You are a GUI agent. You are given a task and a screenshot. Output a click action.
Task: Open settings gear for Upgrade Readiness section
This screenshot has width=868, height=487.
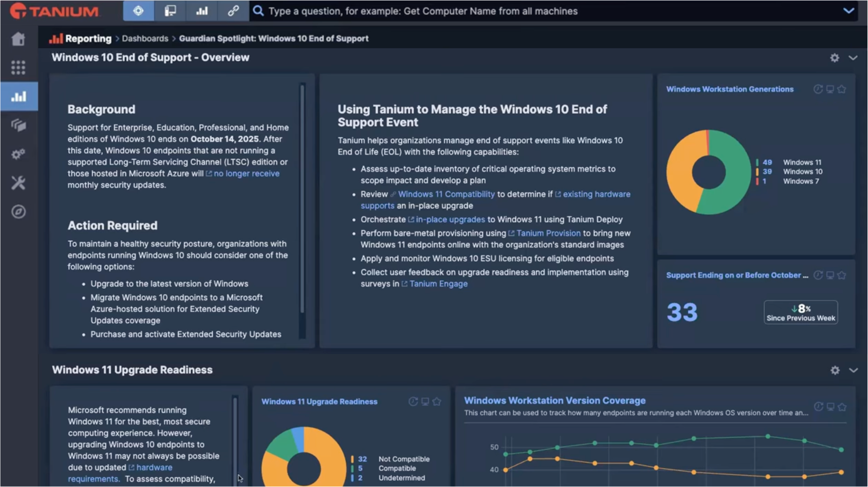(835, 370)
